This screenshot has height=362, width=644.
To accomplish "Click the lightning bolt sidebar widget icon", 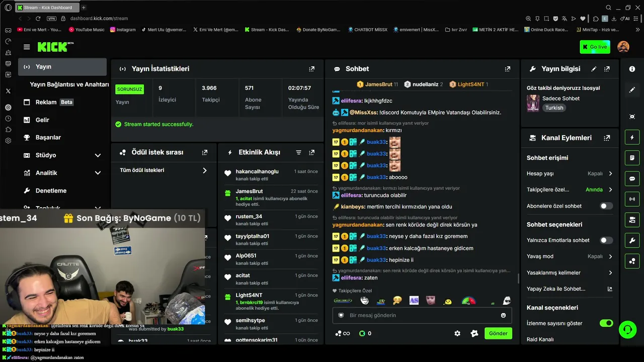I will point(632,137).
